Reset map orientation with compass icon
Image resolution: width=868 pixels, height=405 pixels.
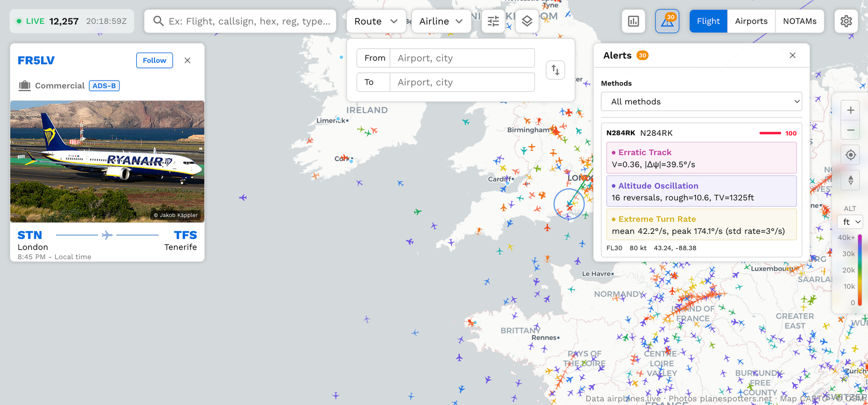pos(851,180)
